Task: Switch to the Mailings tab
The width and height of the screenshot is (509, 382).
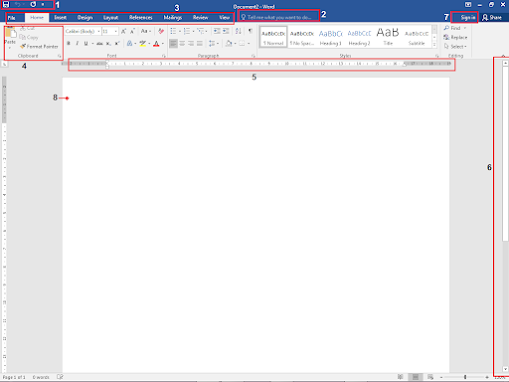Action: point(173,18)
